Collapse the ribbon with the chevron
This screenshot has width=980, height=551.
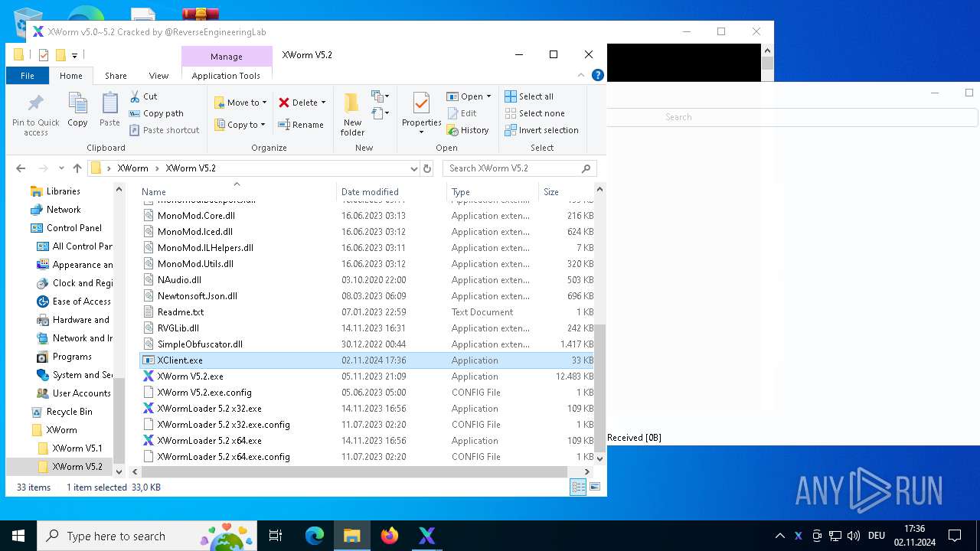click(583, 75)
